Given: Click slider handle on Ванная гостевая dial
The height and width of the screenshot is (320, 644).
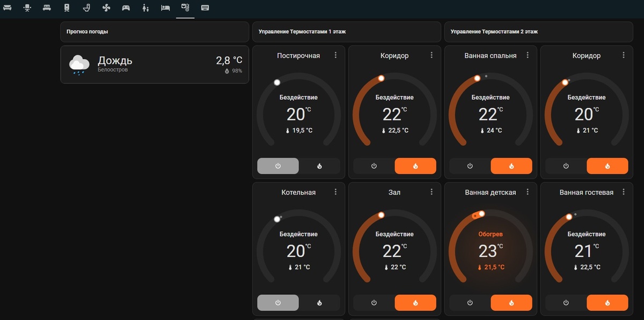Looking at the screenshot, I should point(569,217).
